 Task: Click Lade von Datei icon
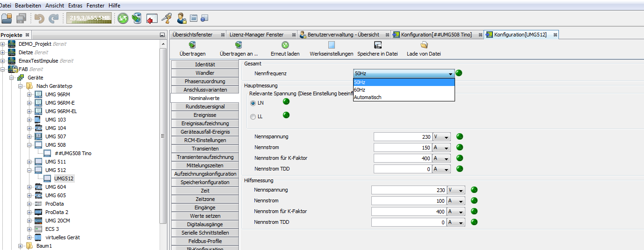[x=424, y=45]
